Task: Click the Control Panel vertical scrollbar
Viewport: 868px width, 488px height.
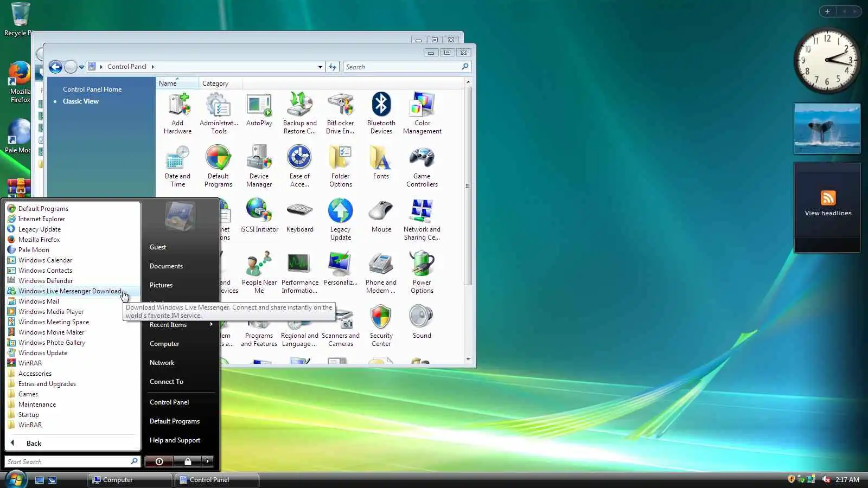Action: pos(468,185)
